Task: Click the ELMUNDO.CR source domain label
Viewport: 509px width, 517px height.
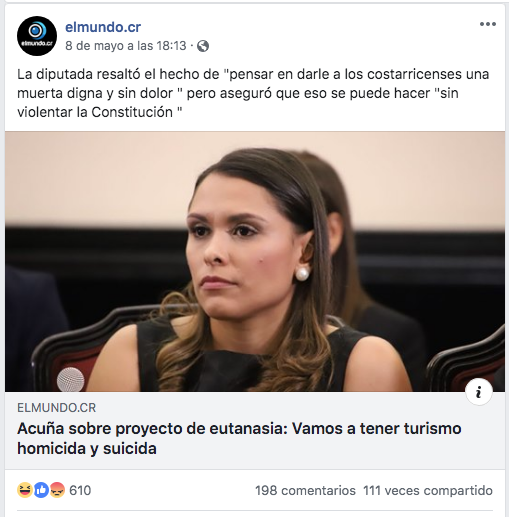Action: (57, 408)
